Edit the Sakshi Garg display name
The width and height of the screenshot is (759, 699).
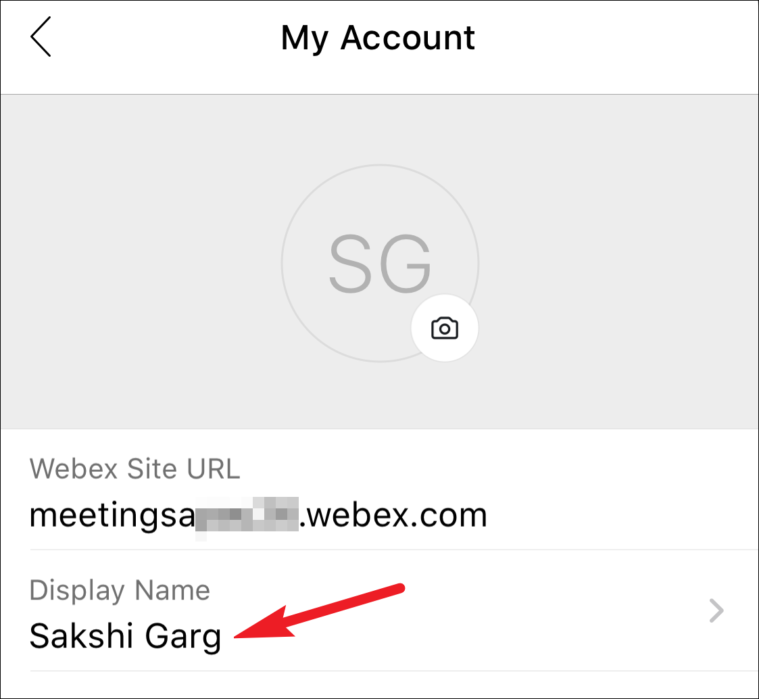click(x=125, y=636)
